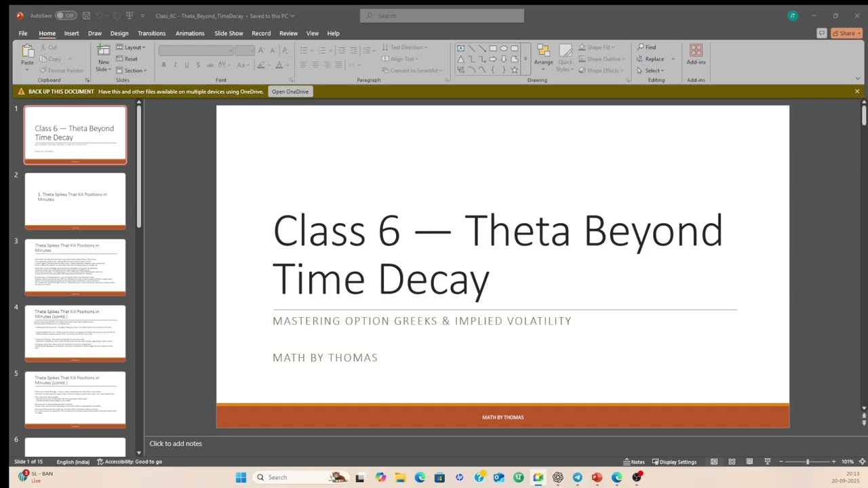Open the Replace dropdown arrow

[673, 59]
